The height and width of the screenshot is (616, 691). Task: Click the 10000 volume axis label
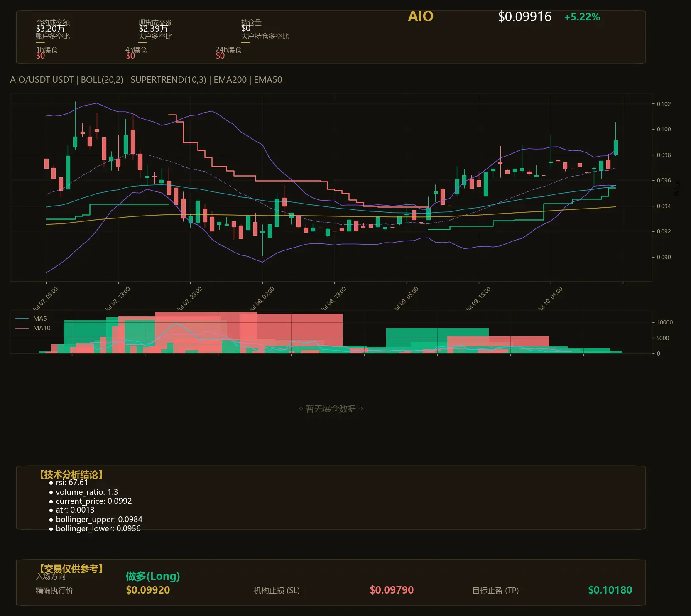click(665, 322)
